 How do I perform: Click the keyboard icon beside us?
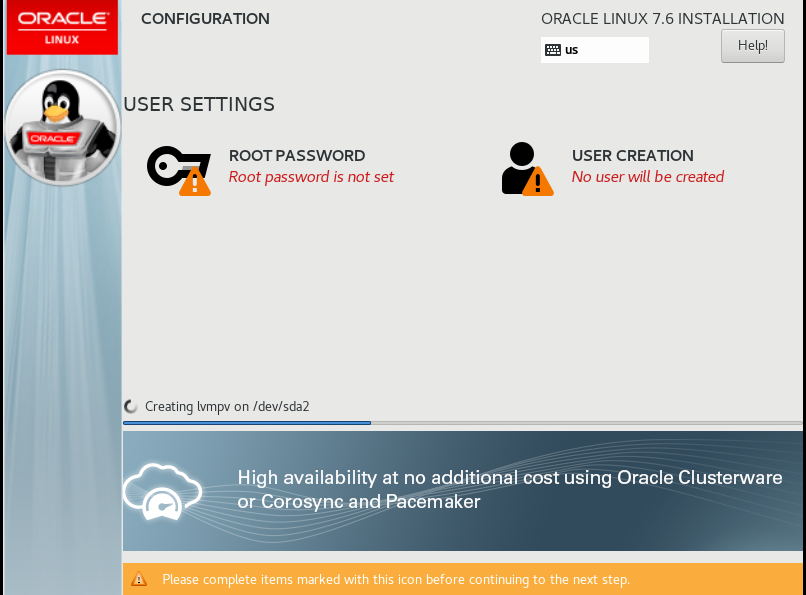coord(553,50)
